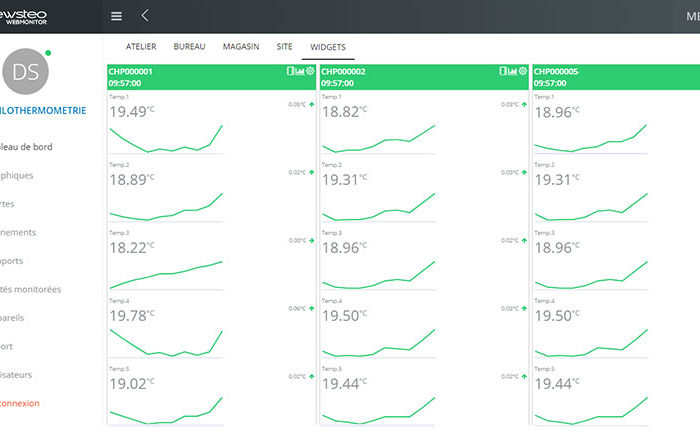
Task: Click trend arrow for CHP000001 Temp.3
Action: click(x=312, y=241)
